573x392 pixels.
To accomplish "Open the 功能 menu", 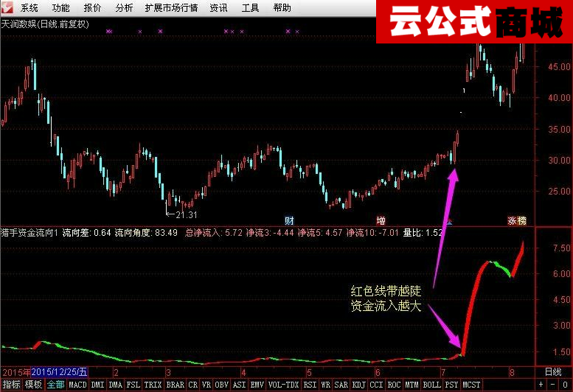I will tap(60, 7).
